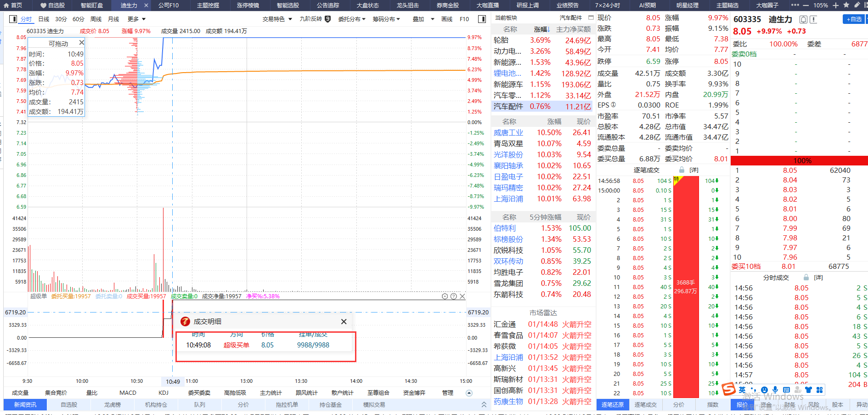
Task: Click the lock icon next to 逐笔成交
Action: tap(682, 170)
